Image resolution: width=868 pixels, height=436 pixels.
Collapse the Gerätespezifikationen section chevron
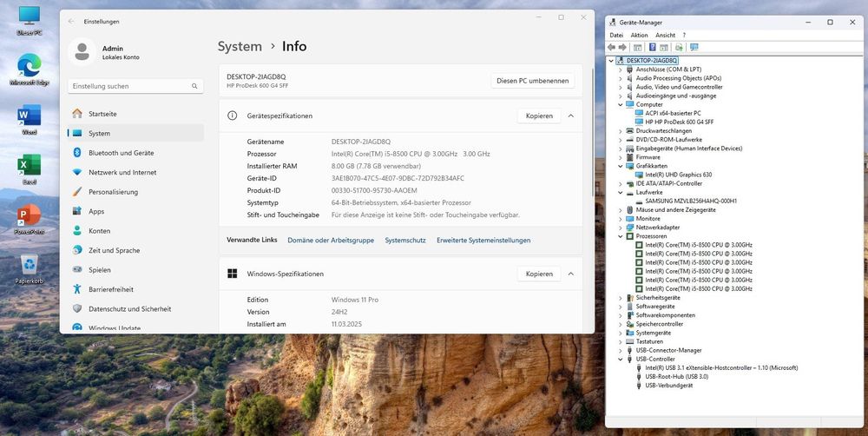point(570,116)
